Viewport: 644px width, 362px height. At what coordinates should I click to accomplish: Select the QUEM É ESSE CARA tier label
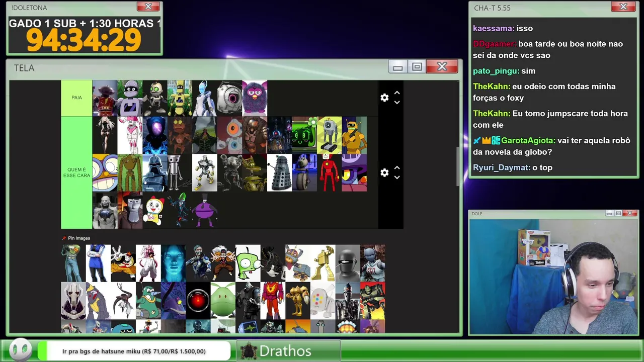click(x=76, y=172)
